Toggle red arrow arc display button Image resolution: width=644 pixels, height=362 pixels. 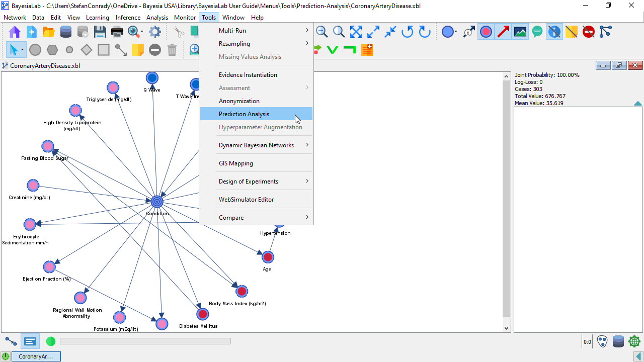503,32
